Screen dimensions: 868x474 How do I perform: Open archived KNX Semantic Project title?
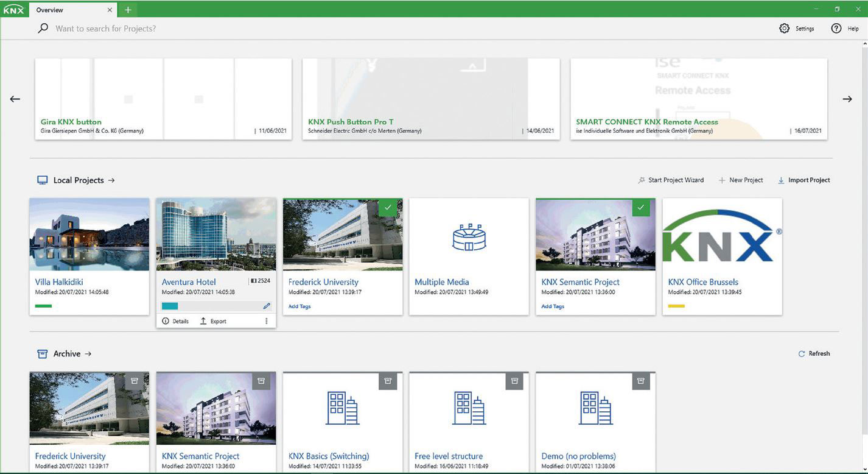[x=201, y=456]
